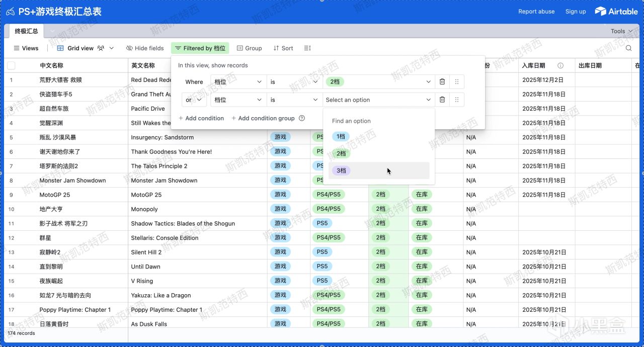The height and width of the screenshot is (347, 644).
Task: Click condition group help icon
Action: point(302,118)
